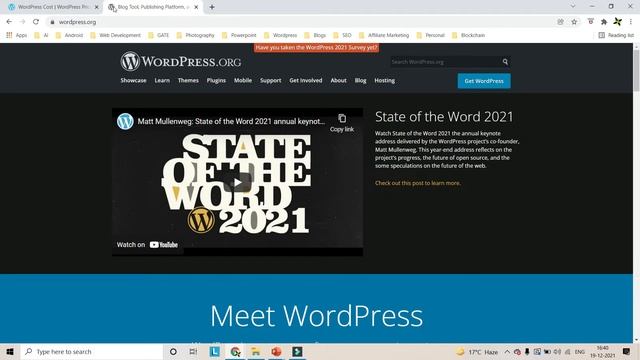Click the address bar showing wordpress.org
This screenshot has width=640, height=360.
pyautogui.click(x=302, y=22)
